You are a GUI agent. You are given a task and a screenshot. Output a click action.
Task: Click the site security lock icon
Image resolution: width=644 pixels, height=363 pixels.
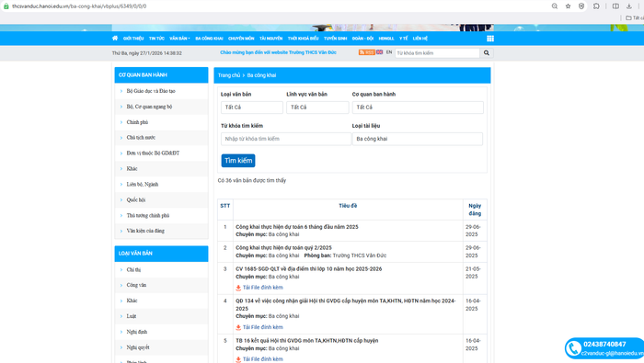(x=6, y=6)
